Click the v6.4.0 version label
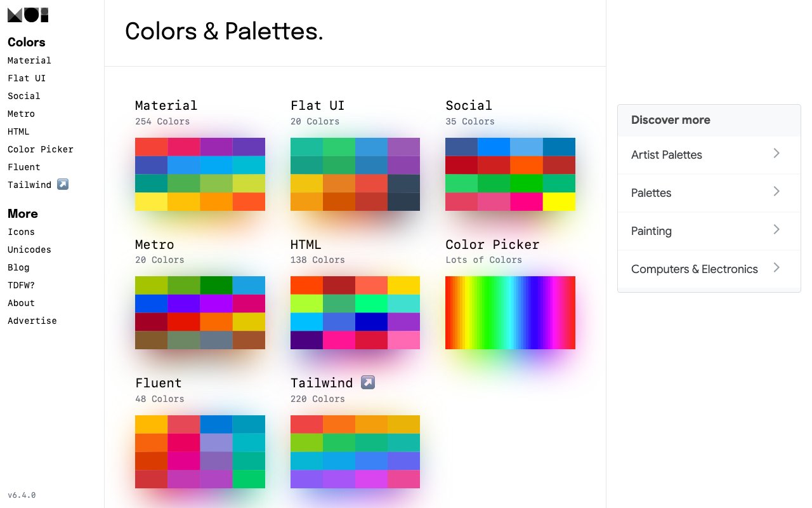The height and width of the screenshot is (508, 812). tap(22, 495)
